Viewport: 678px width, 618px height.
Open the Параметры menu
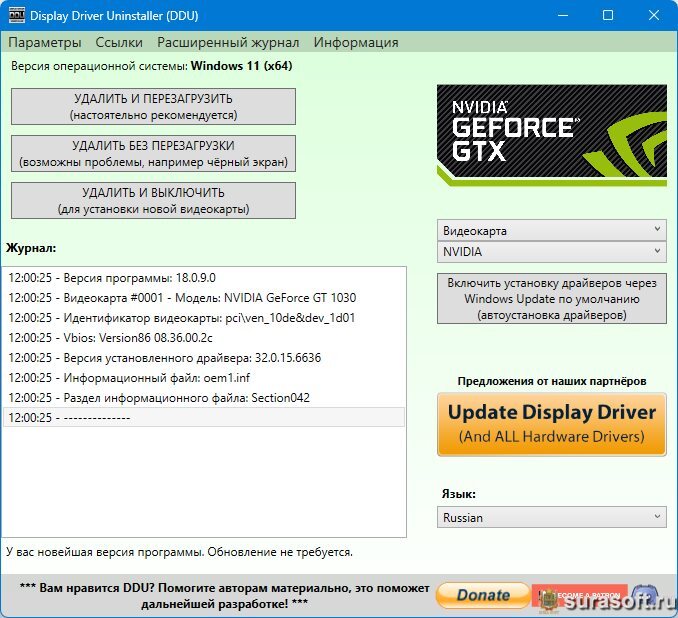45,42
